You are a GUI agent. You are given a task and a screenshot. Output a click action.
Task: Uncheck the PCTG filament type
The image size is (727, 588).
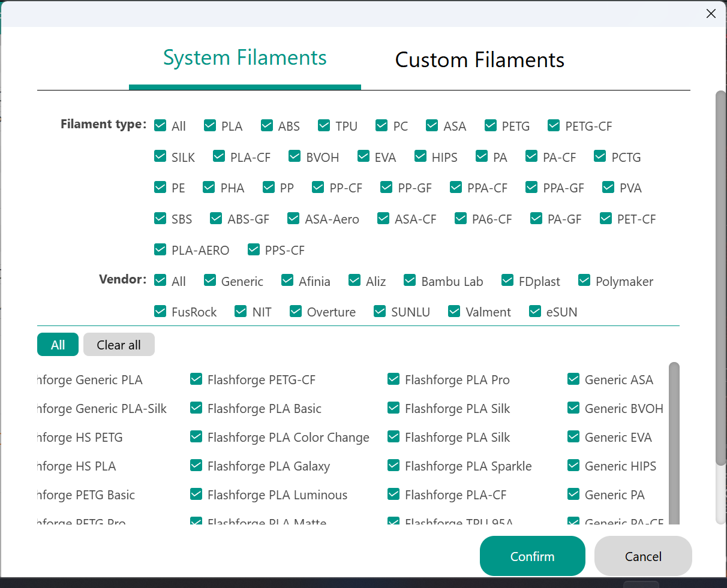(600, 156)
